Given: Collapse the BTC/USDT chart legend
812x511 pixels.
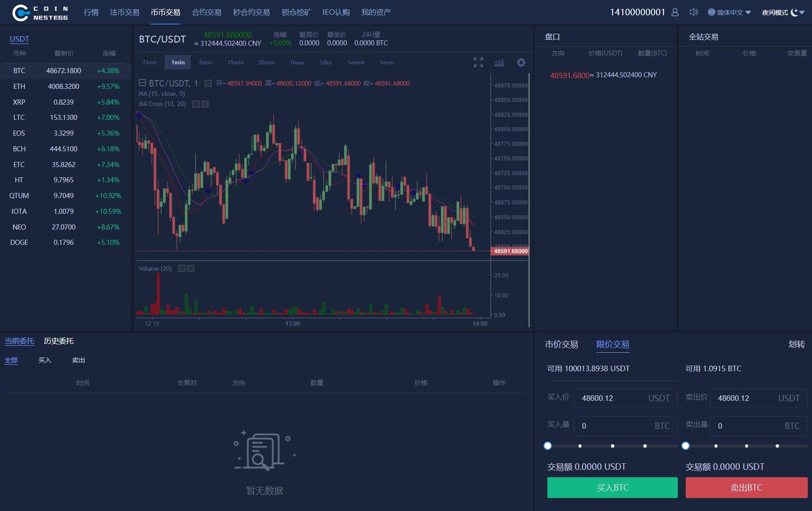Looking at the screenshot, I should pyautogui.click(x=143, y=83).
